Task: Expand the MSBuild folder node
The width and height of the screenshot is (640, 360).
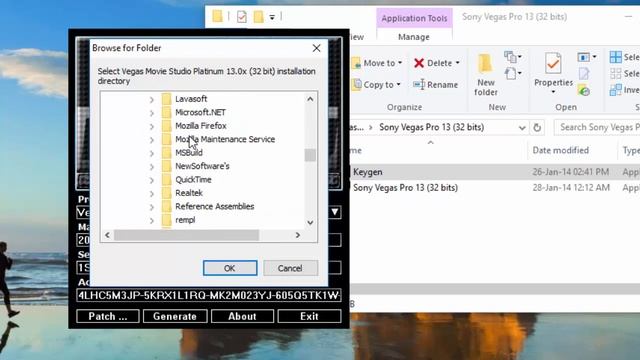Action: click(x=152, y=153)
